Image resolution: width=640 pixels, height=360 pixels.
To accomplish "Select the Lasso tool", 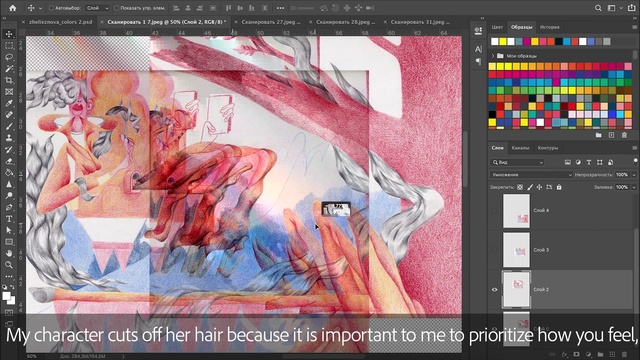I will (9, 57).
